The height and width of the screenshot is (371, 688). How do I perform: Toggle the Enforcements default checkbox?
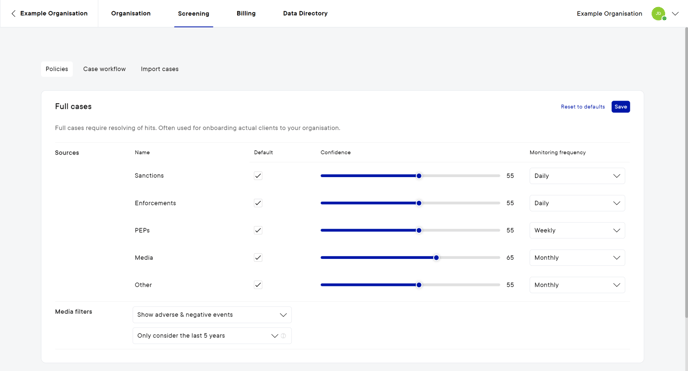click(x=258, y=203)
